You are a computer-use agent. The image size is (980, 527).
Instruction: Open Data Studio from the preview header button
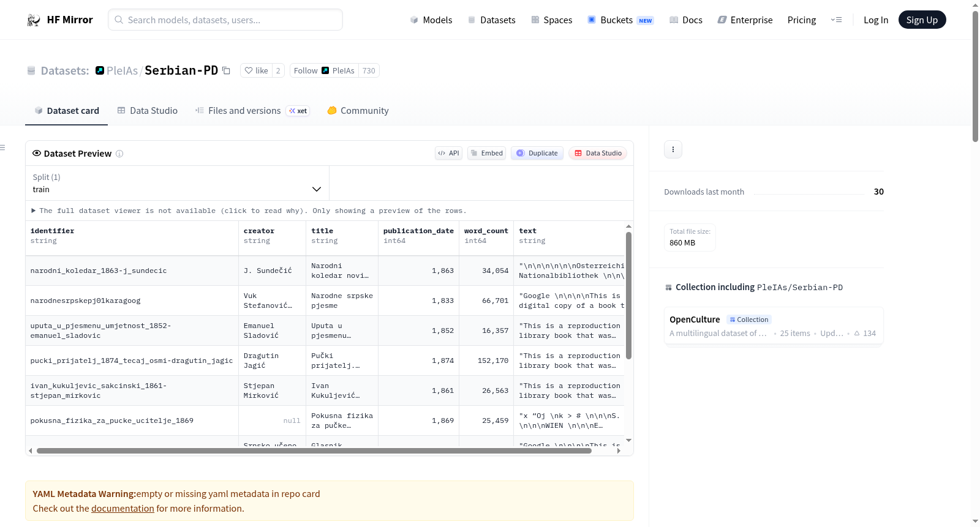coord(598,153)
